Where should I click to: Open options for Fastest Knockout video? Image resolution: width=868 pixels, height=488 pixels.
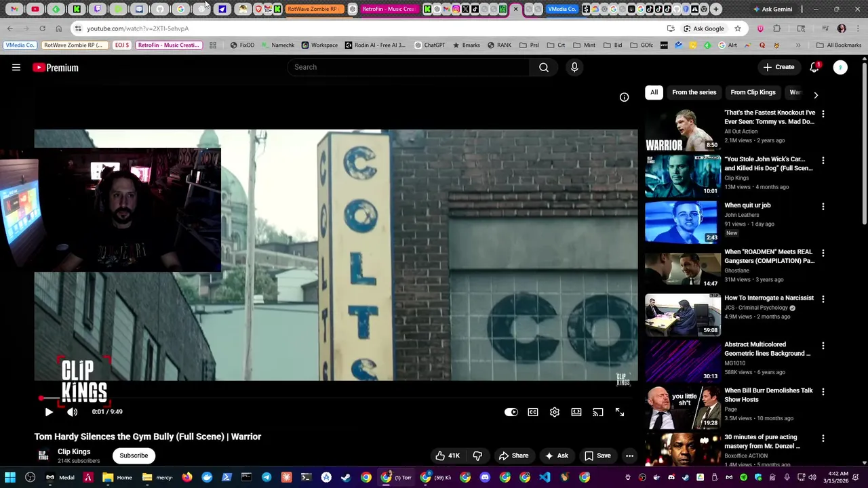point(823,114)
